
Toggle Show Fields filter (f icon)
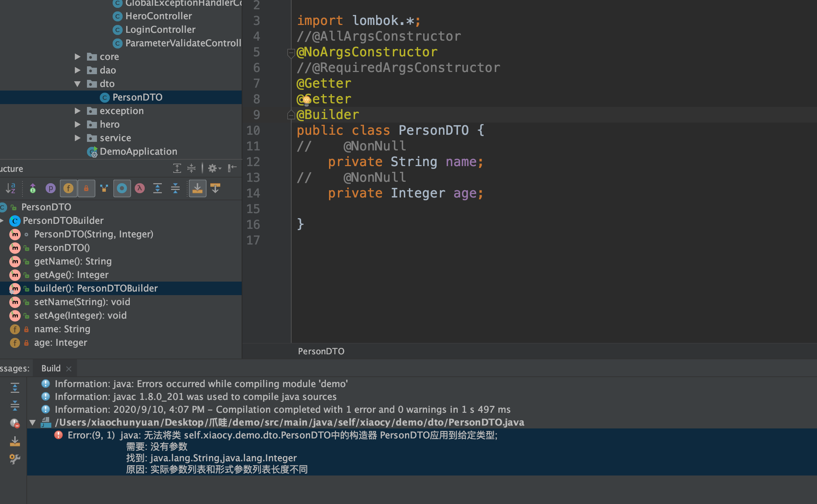[x=68, y=188]
